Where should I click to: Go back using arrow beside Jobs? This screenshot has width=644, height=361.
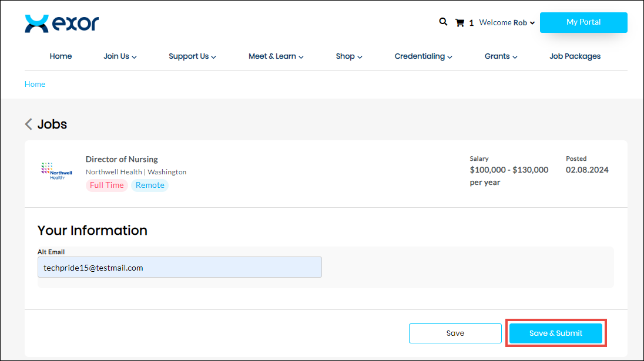click(28, 124)
